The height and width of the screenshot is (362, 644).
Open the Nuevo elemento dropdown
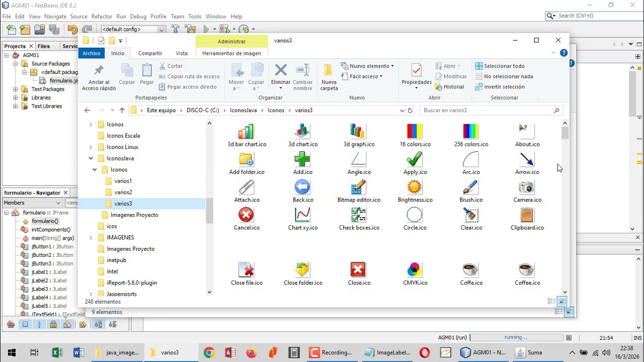367,66
